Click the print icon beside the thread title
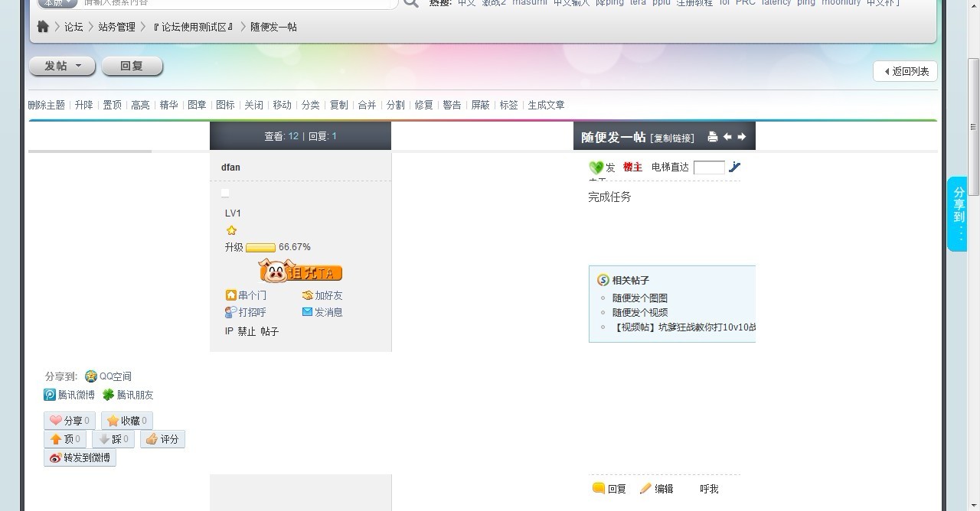 (713, 137)
